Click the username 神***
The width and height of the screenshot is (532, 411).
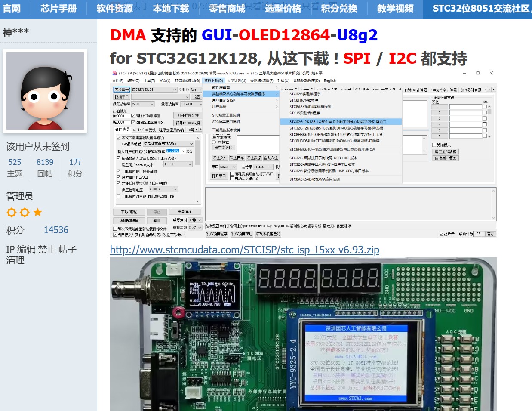[x=16, y=32]
